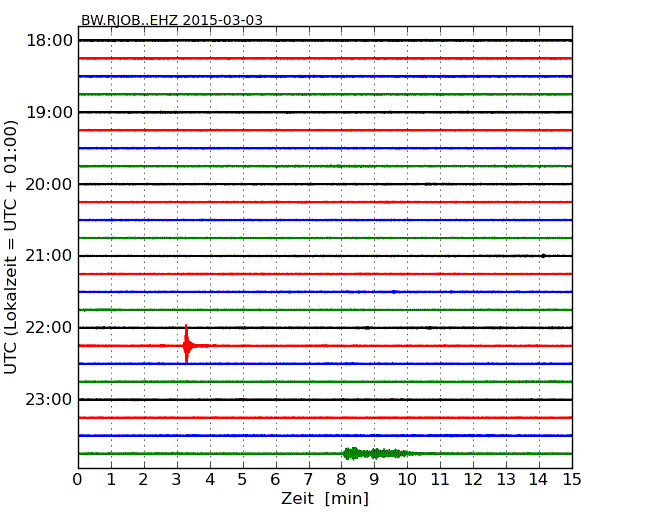Viewport: 650px width, 520px height.
Task: Click the x-axis tick label 0
Action: [x=78, y=480]
